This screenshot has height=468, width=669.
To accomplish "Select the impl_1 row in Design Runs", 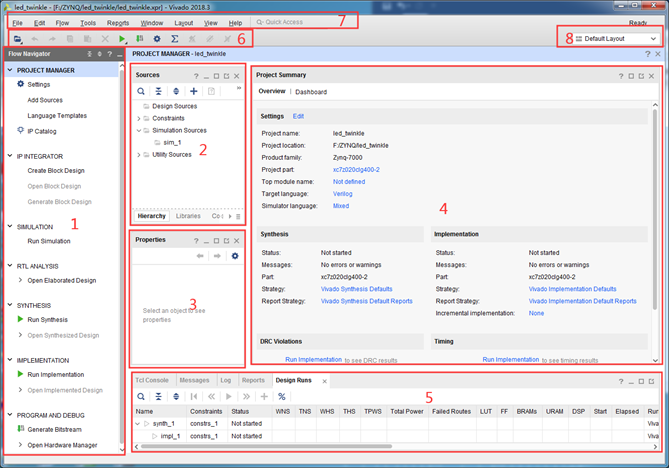I will point(395,436).
